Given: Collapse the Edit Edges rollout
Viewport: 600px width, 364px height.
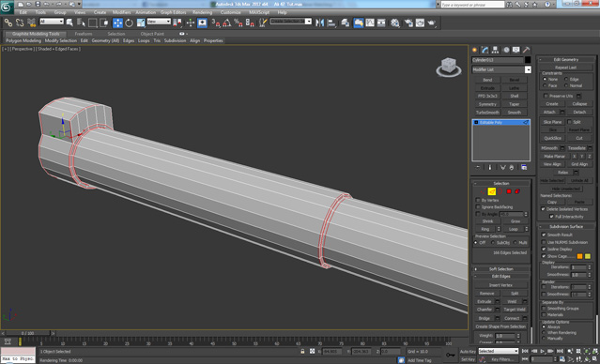Looking at the screenshot, I should point(500,277).
